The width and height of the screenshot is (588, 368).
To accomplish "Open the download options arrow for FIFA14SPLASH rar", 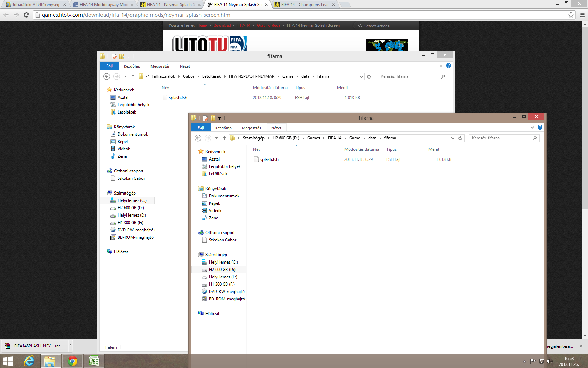I will pos(70,345).
